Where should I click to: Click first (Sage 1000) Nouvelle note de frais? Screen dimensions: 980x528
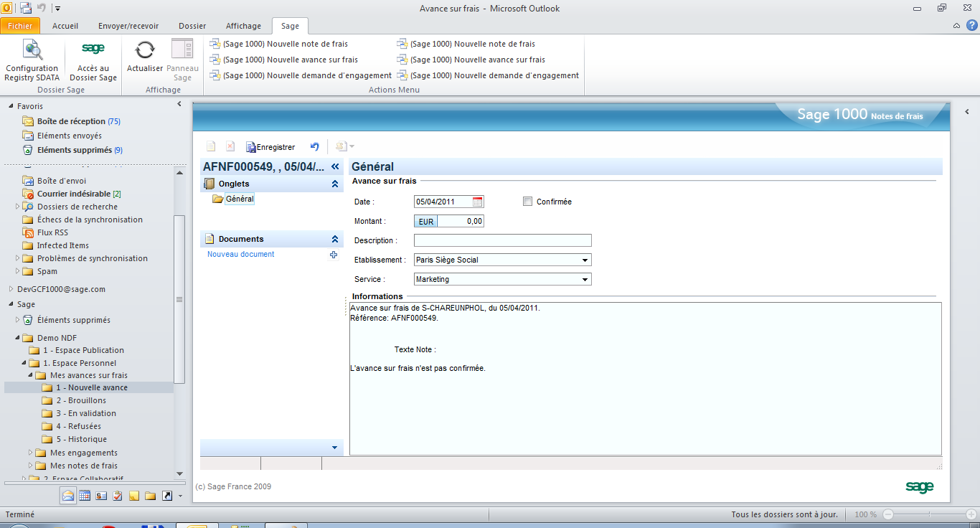click(x=278, y=44)
